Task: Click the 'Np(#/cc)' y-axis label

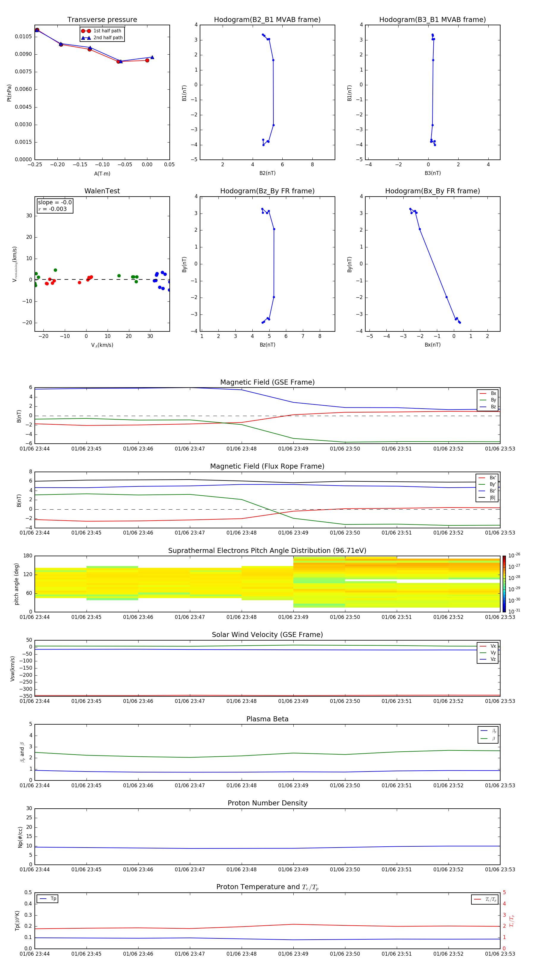Action: tap(20, 837)
